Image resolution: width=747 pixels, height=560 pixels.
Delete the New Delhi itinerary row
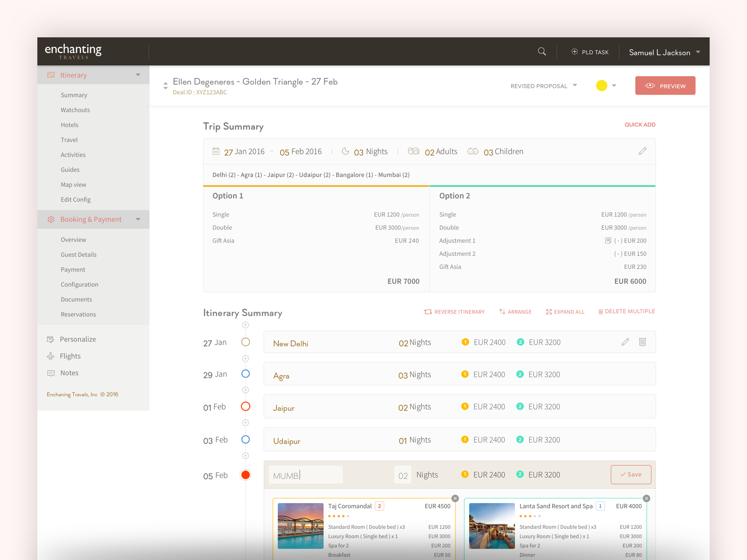tap(642, 342)
